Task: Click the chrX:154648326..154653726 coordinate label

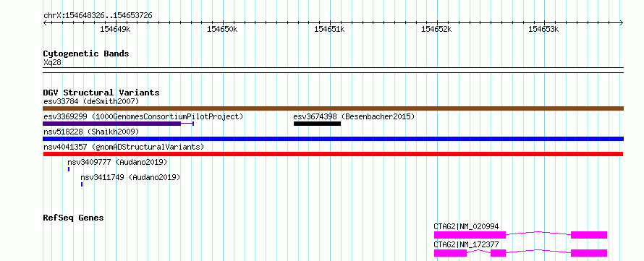Action: pos(98,16)
